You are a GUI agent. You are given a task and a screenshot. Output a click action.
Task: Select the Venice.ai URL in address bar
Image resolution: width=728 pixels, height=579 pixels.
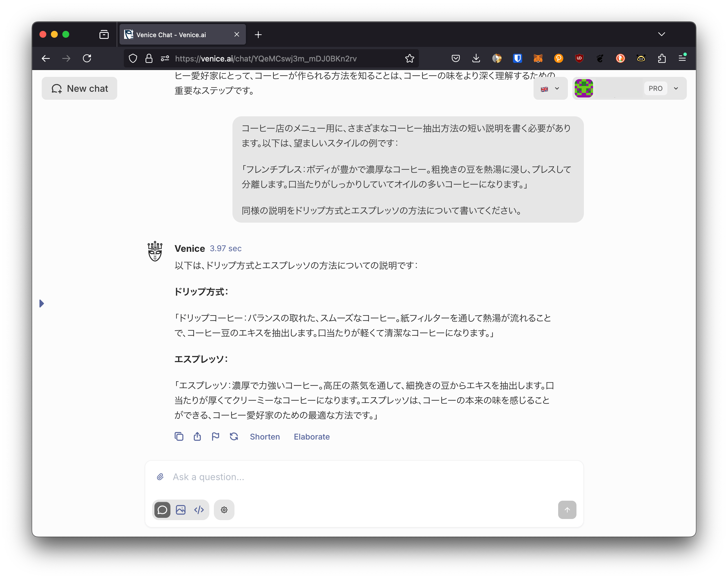click(266, 58)
